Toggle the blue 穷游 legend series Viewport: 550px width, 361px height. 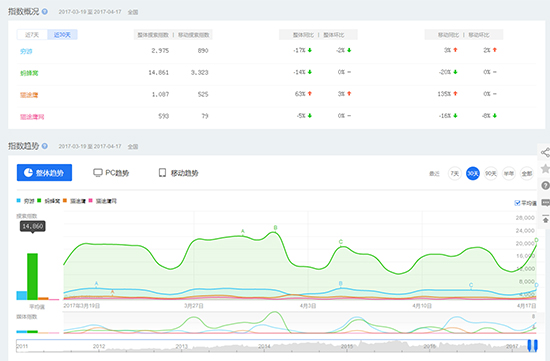click(26, 201)
